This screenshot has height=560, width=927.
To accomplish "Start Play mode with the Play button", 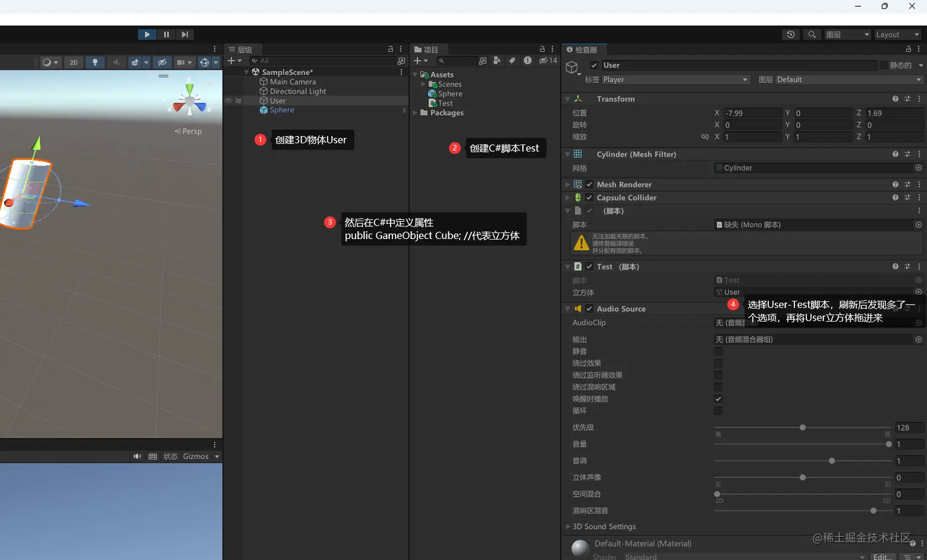I will coord(147,34).
